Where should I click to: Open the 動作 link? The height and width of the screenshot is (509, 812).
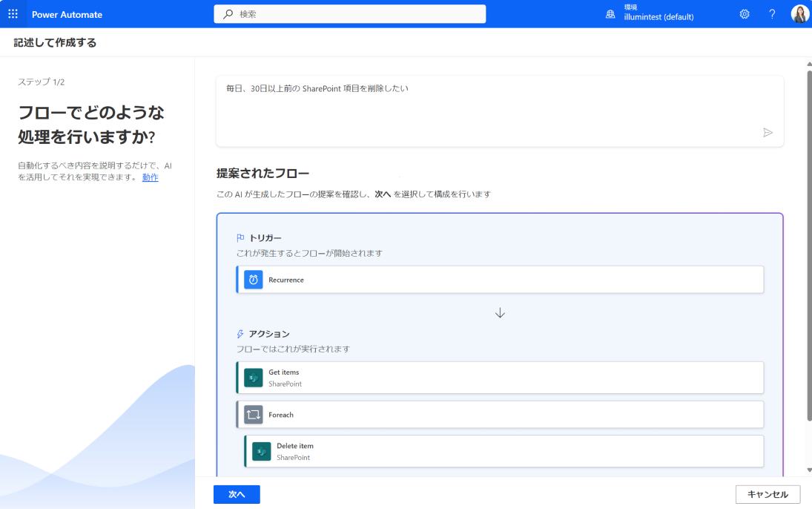(x=151, y=177)
